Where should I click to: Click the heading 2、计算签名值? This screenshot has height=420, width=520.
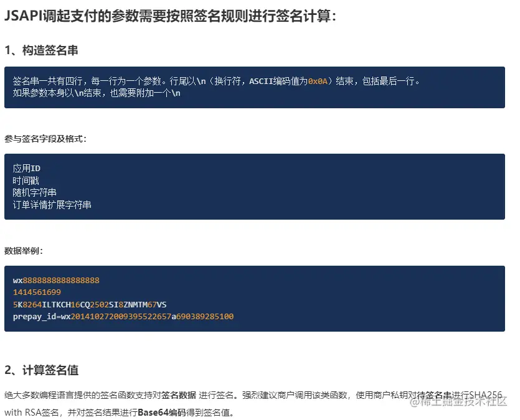tap(42, 370)
